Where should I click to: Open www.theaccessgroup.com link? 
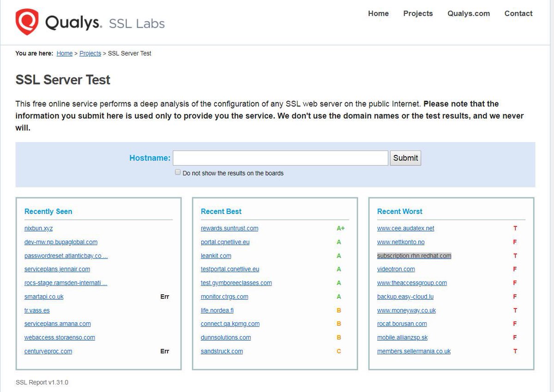tap(412, 283)
